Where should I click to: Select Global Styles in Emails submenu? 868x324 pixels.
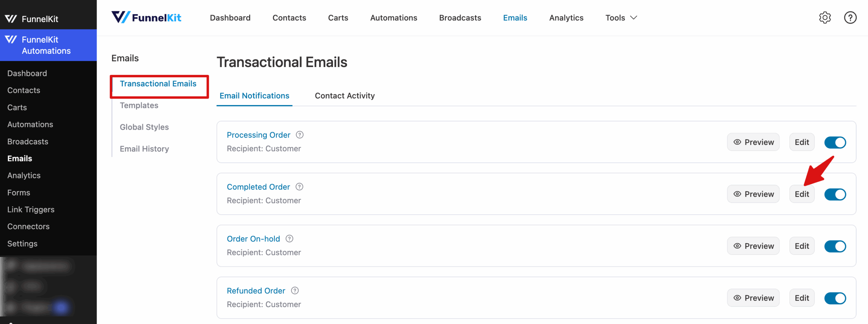tap(144, 127)
